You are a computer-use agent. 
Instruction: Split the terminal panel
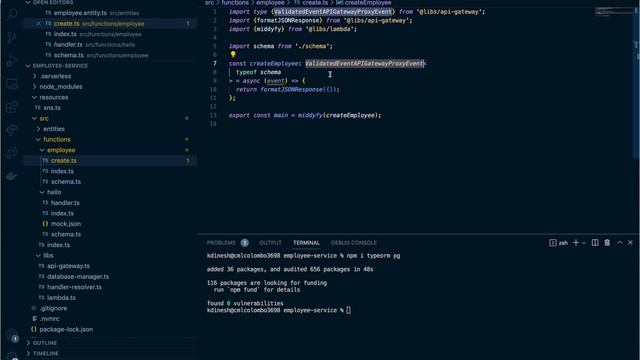coord(595,242)
